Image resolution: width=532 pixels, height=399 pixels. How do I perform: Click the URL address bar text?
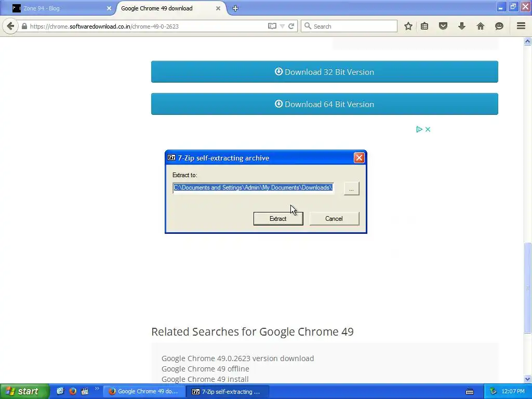tap(104, 26)
